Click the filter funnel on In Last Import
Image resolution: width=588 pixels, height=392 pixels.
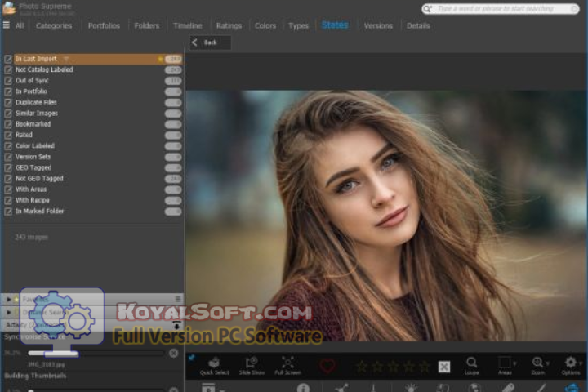click(x=66, y=59)
